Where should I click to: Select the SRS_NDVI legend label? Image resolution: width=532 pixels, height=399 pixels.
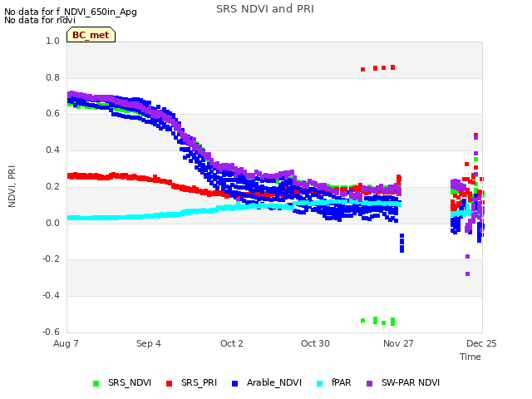(130, 382)
